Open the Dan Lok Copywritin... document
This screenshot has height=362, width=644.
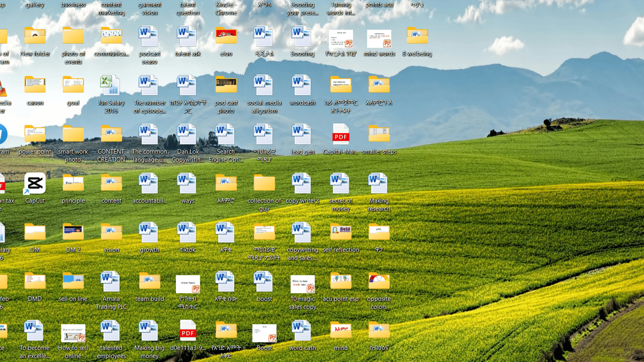(188, 134)
